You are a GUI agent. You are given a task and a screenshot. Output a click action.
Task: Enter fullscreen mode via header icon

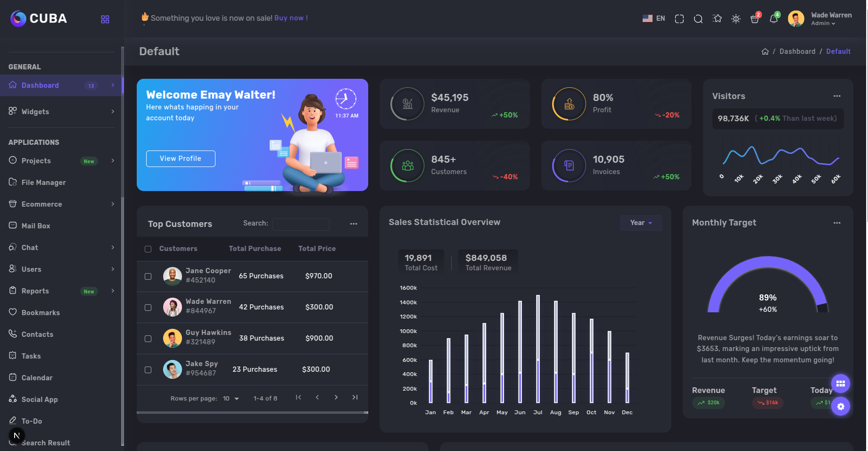coord(679,19)
